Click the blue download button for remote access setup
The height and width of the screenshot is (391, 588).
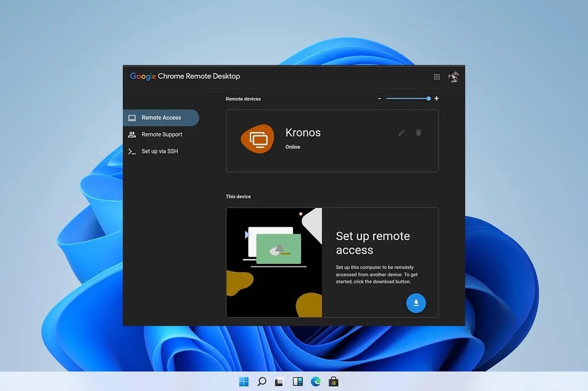point(416,303)
